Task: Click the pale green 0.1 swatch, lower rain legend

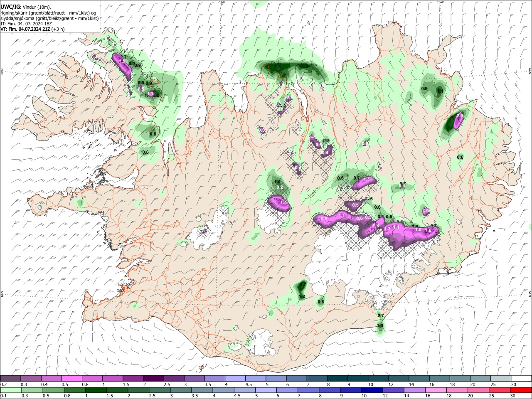Action: tap(10, 390)
